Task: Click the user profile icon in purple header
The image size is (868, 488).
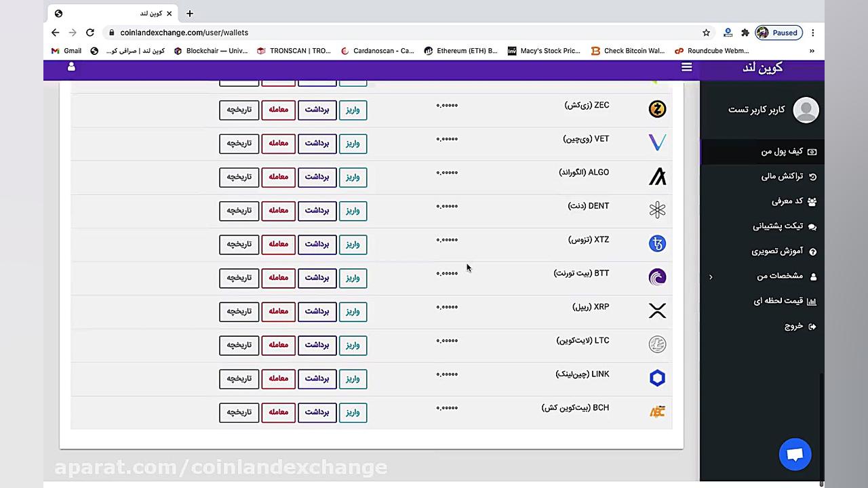Action: [x=71, y=67]
